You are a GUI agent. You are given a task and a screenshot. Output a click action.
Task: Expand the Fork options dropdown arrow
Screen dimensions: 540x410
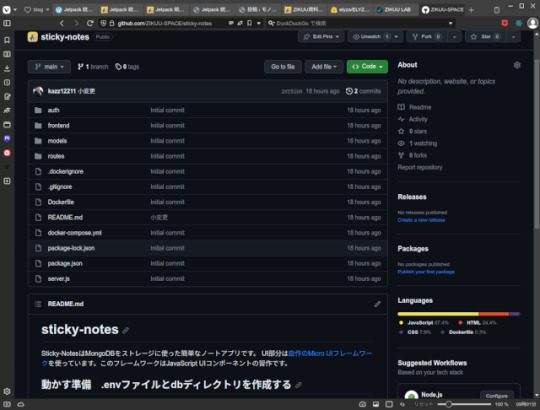[455, 36]
